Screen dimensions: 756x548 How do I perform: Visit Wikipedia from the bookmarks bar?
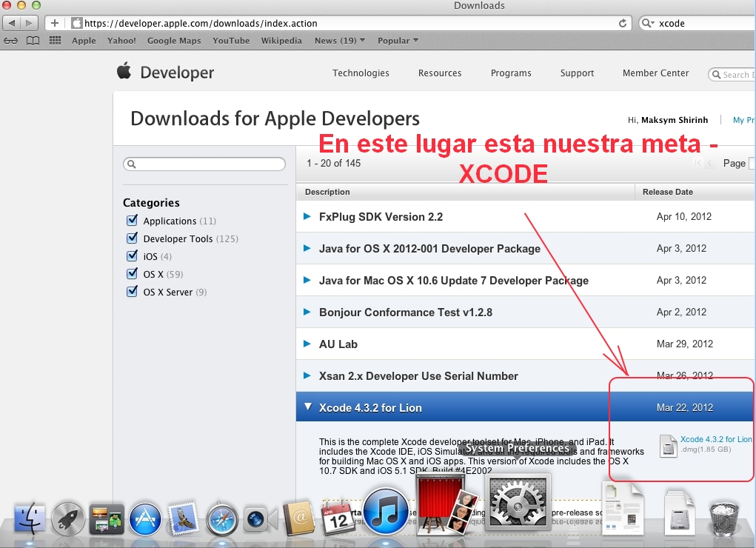281,41
